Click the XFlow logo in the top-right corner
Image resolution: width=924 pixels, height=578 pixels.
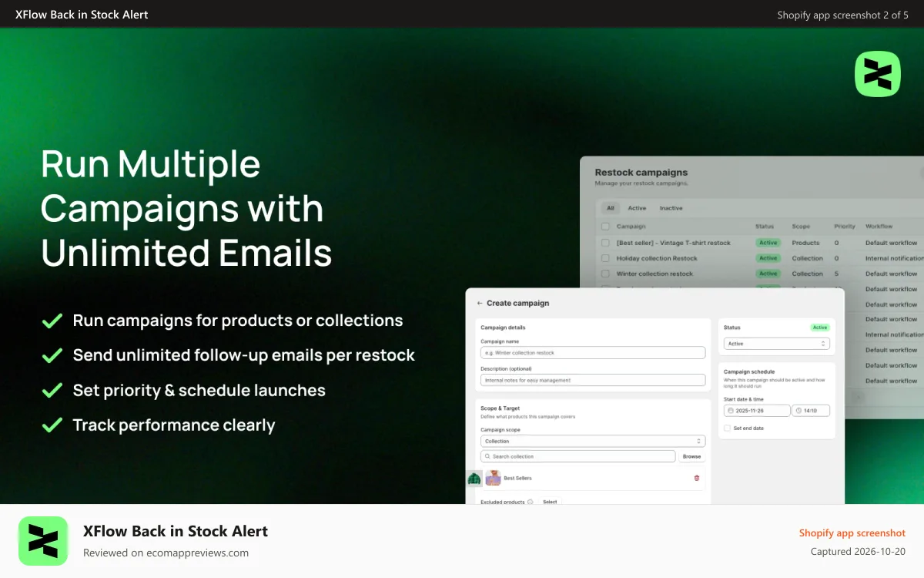(x=878, y=74)
